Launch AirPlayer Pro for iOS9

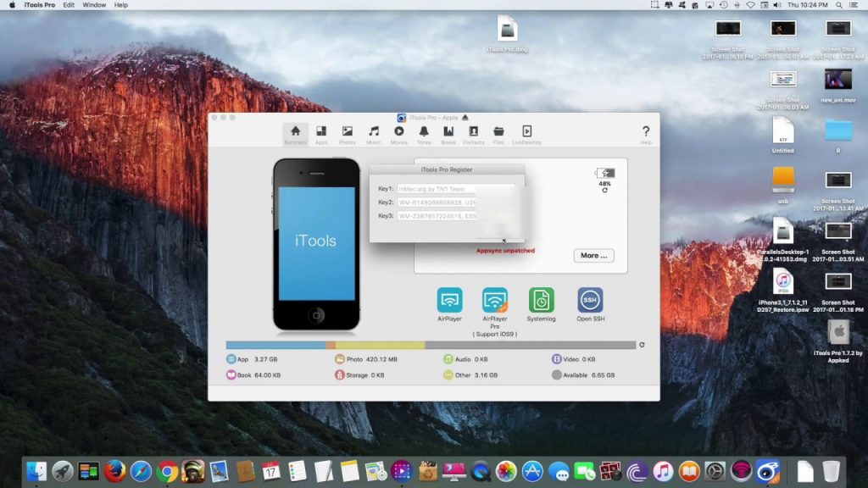(495, 301)
